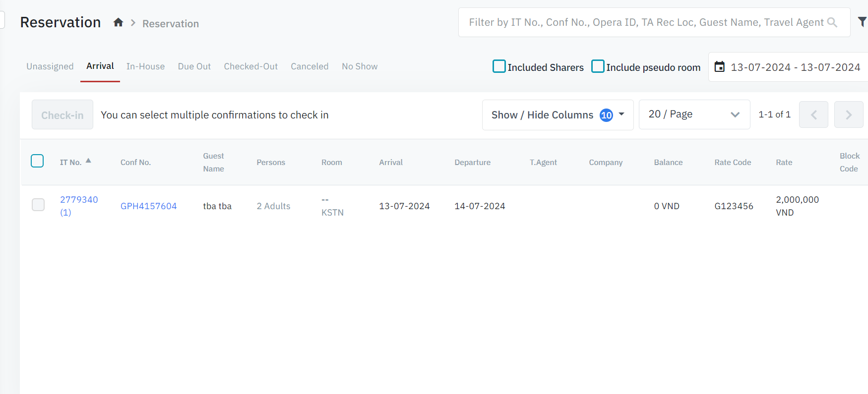
Task: Switch to the Checked-Out tab
Action: (x=250, y=66)
